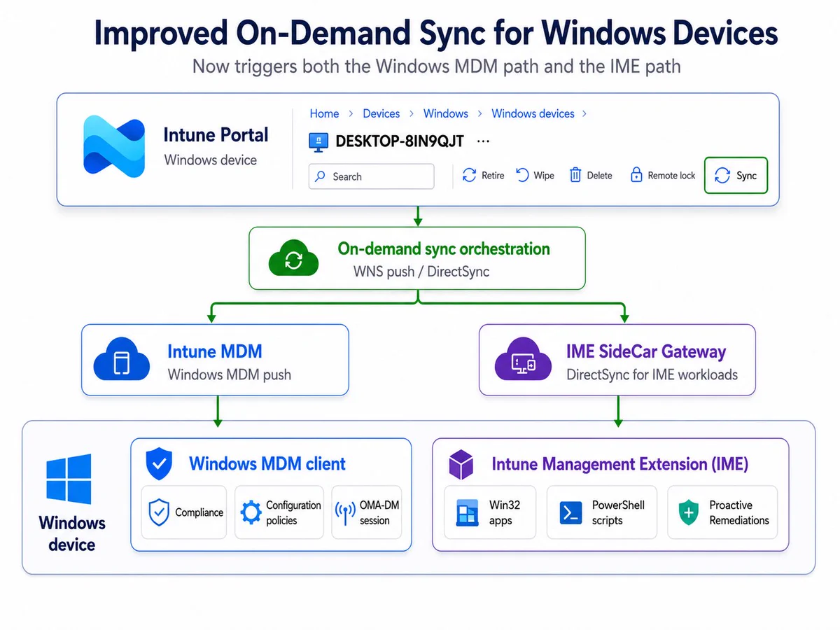
Task: Select the Compliance tile
Action: pyautogui.click(x=184, y=512)
